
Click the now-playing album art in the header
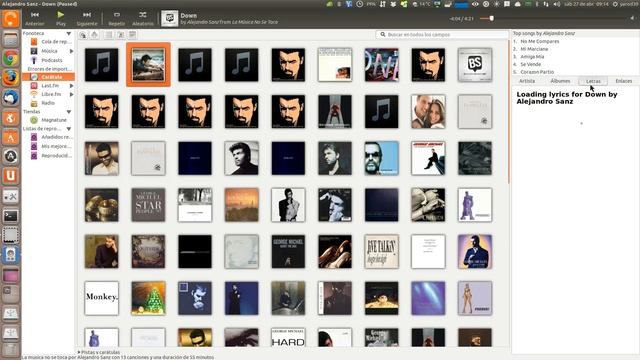click(169, 18)
